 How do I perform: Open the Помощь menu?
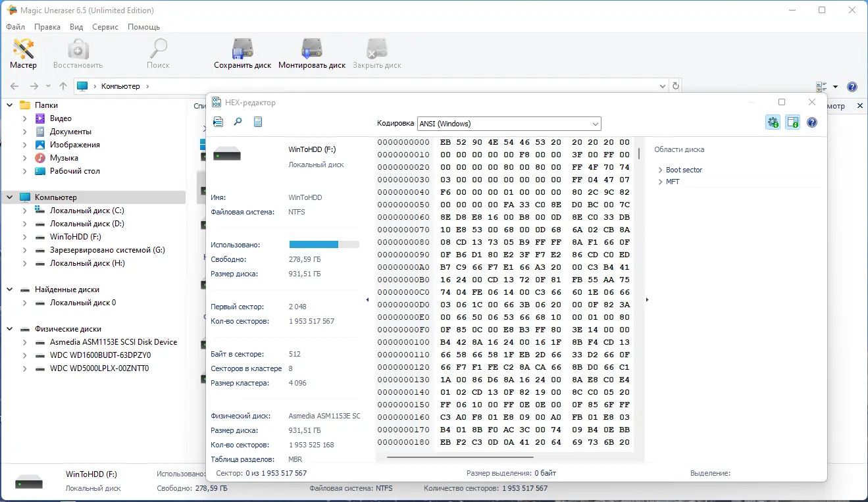pos(143,27)
